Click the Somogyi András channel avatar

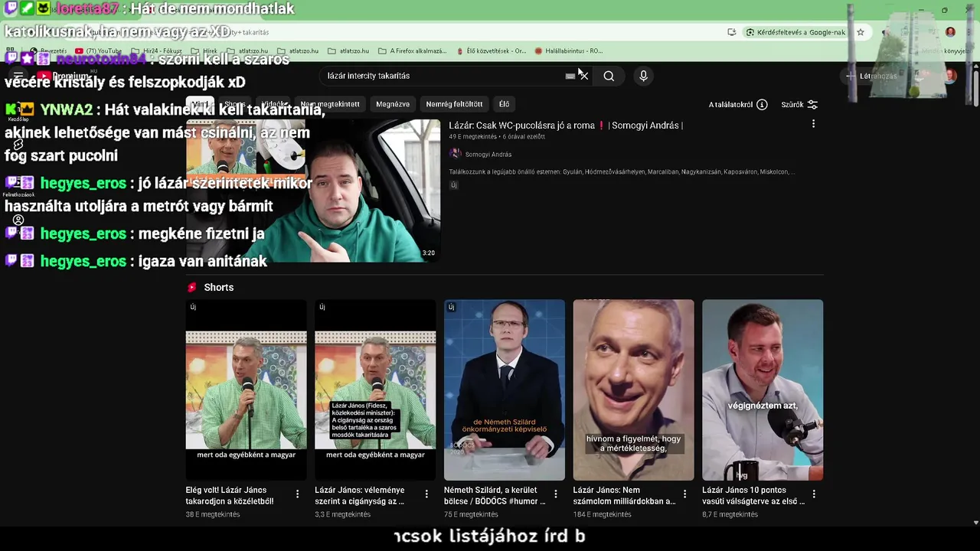point(455,154)
